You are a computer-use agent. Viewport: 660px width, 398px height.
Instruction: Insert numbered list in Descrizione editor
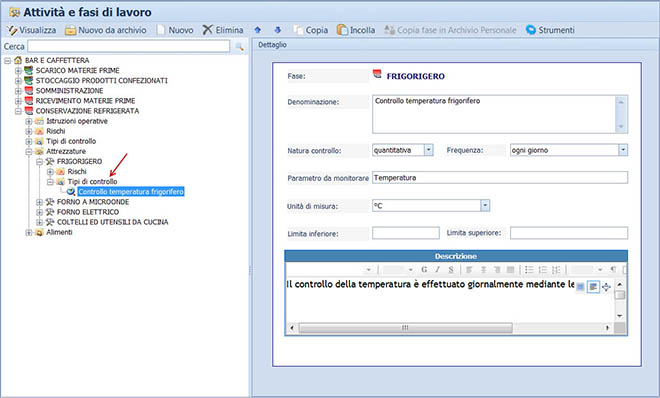[x=543, y=270]
